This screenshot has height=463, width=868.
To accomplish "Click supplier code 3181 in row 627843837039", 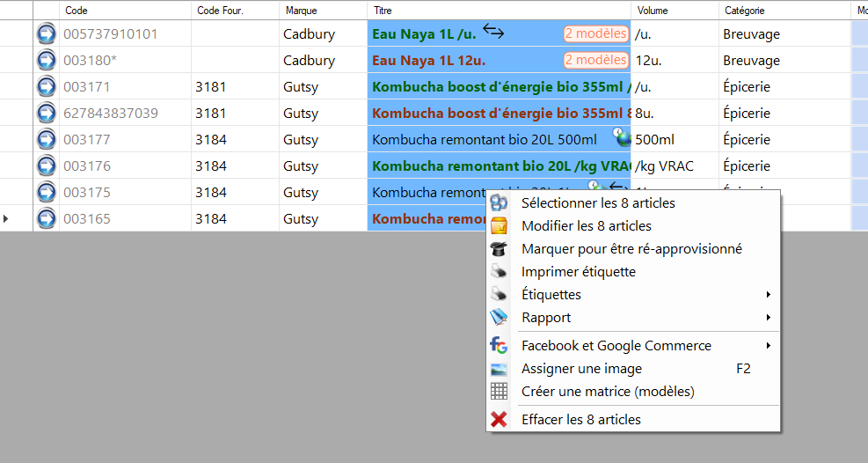I will 236,113.
